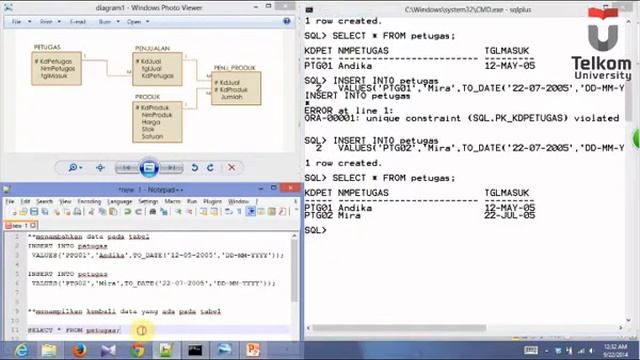Click Open file icon in Notepad++ toolbar

pyautogui.click(x=23, y=211)
